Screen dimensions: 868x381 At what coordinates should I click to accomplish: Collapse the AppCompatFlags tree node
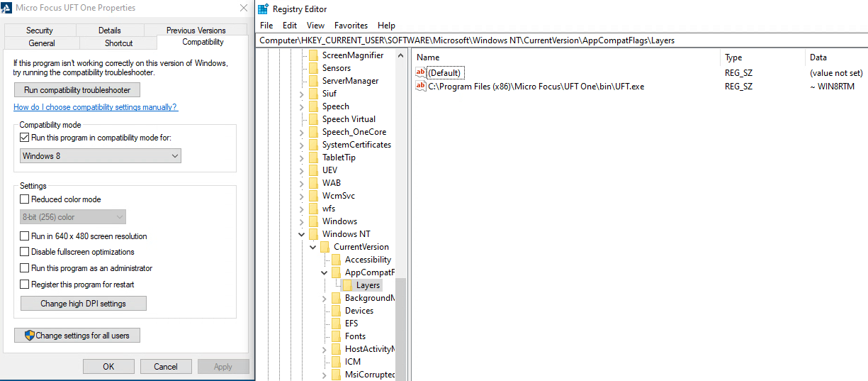click(x=325, y=272)
